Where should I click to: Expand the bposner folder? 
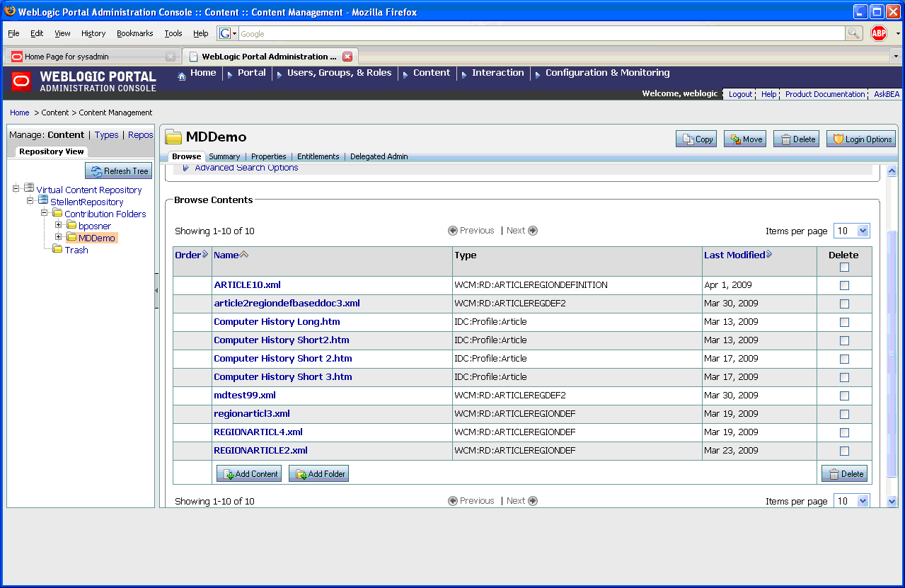(59, 225)
